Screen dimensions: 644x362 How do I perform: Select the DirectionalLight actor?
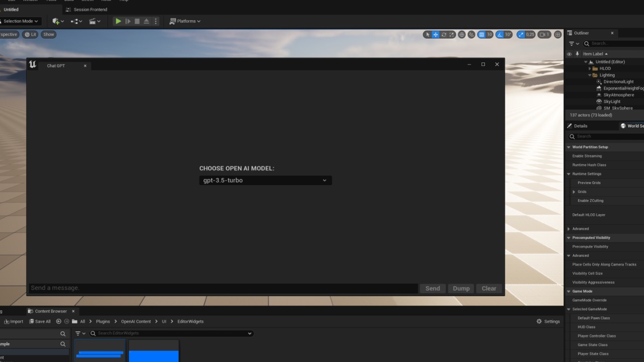(618, 81)
